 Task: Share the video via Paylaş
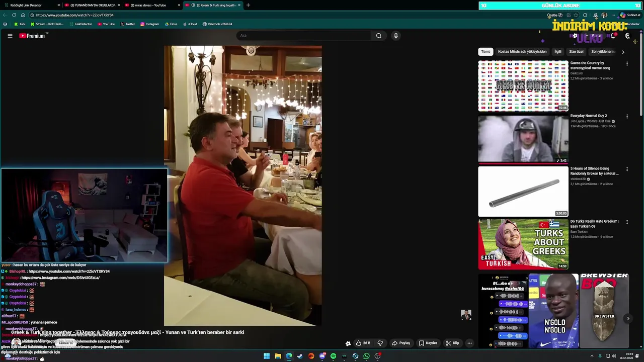[401, 343]
